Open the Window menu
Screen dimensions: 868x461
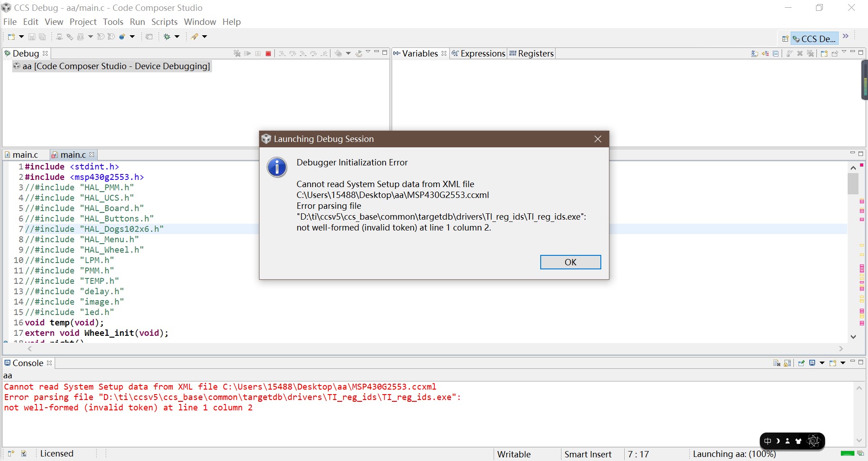point(200,22)
